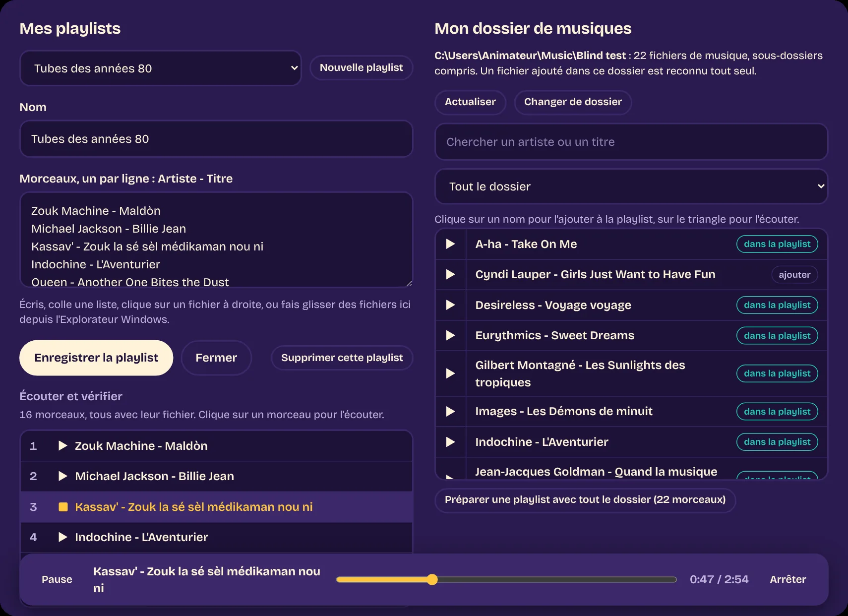This screenshot has height=616, width=848.
Task: Click track text Kassav' in playlist row 3
Action: (194, 507)
